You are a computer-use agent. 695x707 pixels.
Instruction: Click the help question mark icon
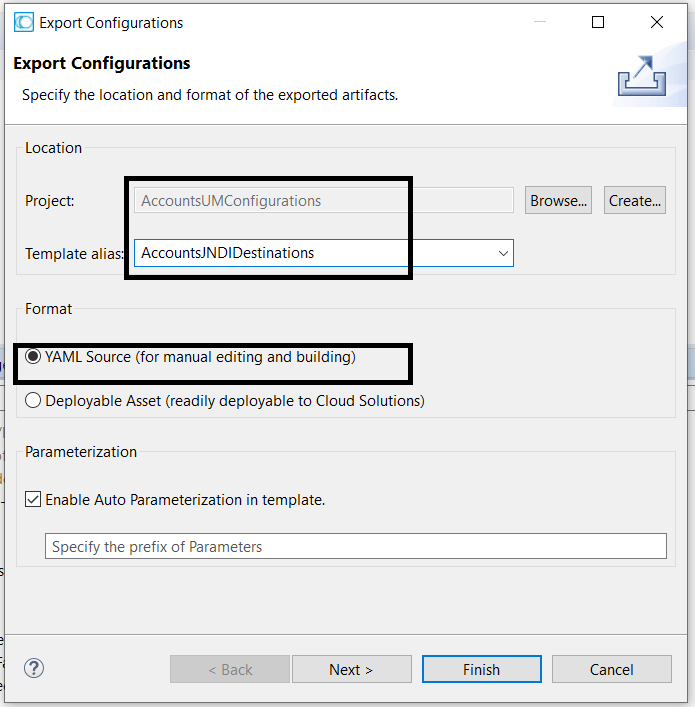pyautogui.click(x=34, y=668)
